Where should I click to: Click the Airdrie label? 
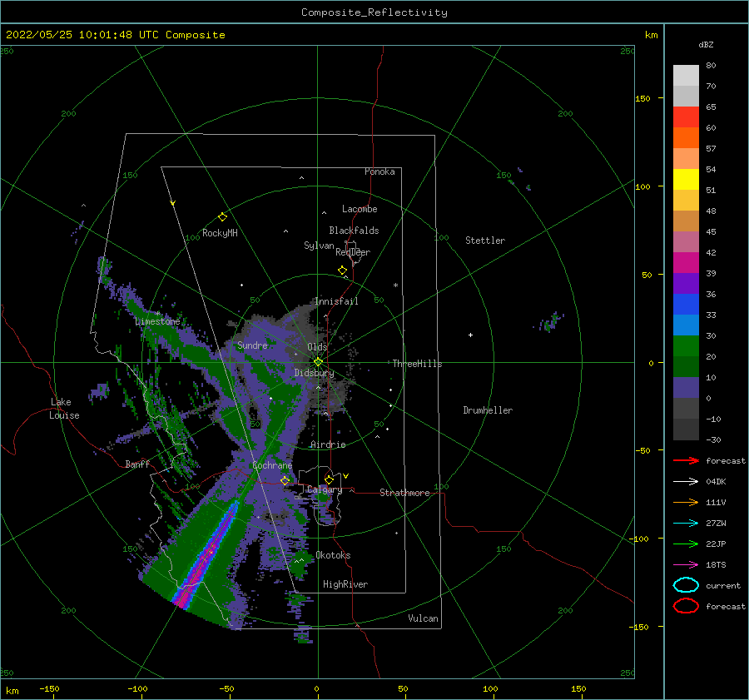click(328, 444)
